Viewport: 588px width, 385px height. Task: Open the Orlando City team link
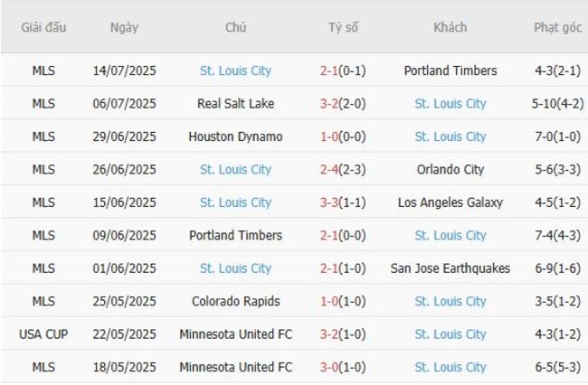coord(450,170)
